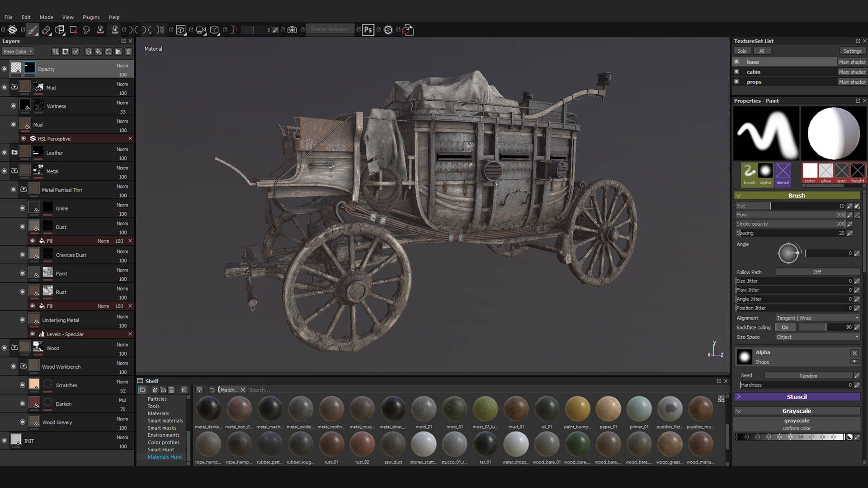This screenshot has height=488, width=868.
Task: Open the project in Photoshop via toolbar icon
Action: click(368, 29)
